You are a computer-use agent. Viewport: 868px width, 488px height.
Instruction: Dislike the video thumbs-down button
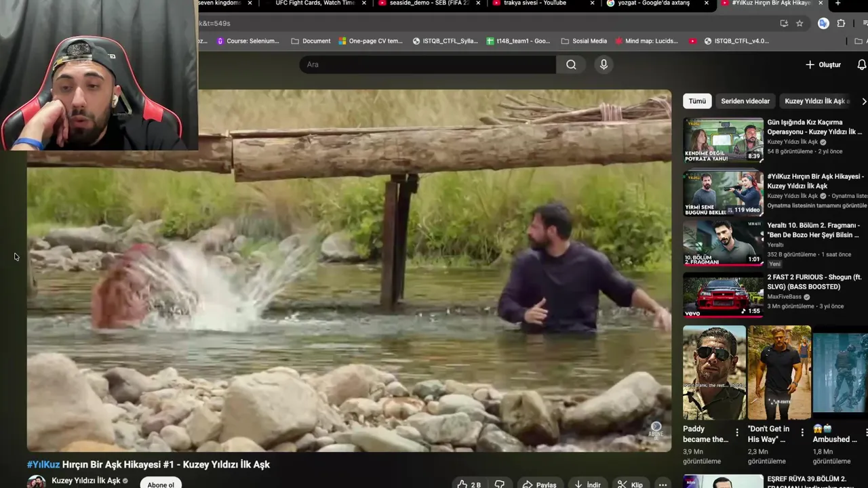[500, 484]
